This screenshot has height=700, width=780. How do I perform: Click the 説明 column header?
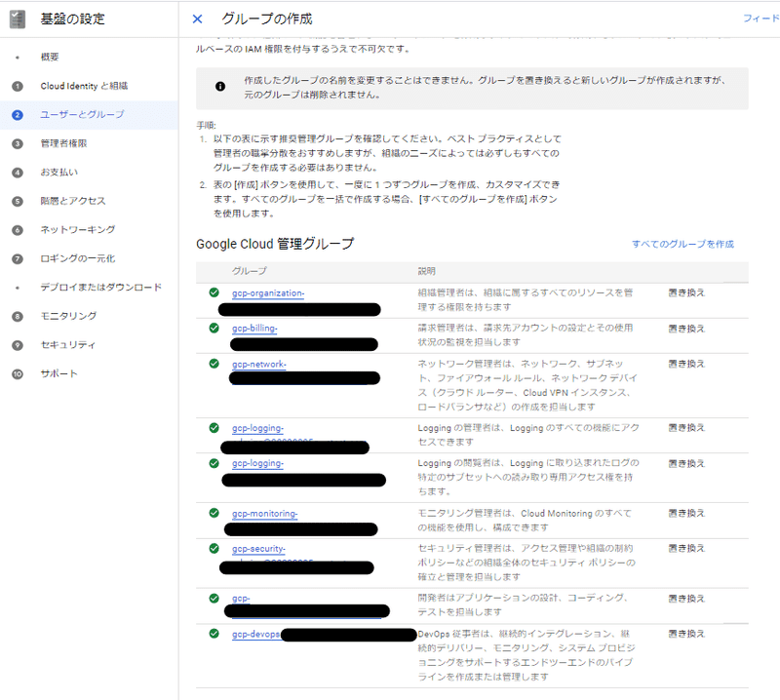coord(426,271)
